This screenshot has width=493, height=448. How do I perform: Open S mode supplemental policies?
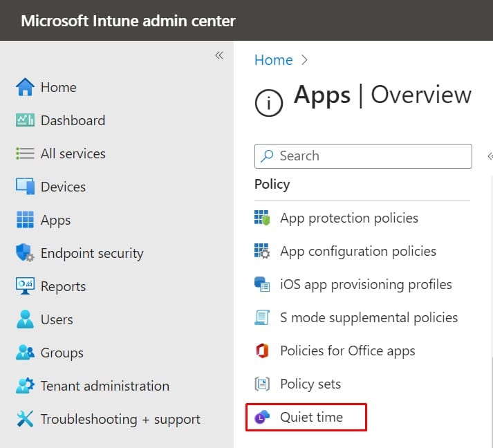point(369,317)
